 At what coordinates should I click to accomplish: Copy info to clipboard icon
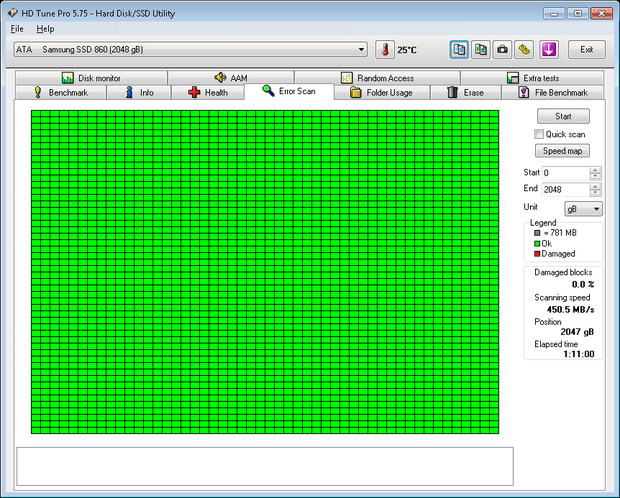coord(459,50)
